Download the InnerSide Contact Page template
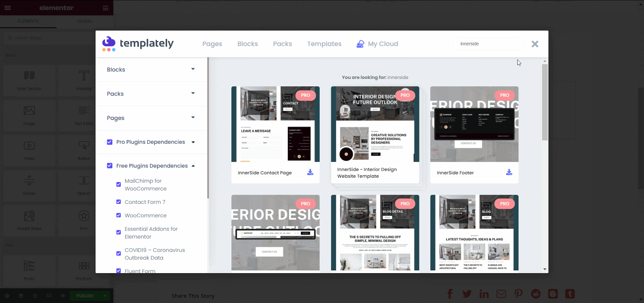This screenshot has height=303, width=644. (310, 172)
